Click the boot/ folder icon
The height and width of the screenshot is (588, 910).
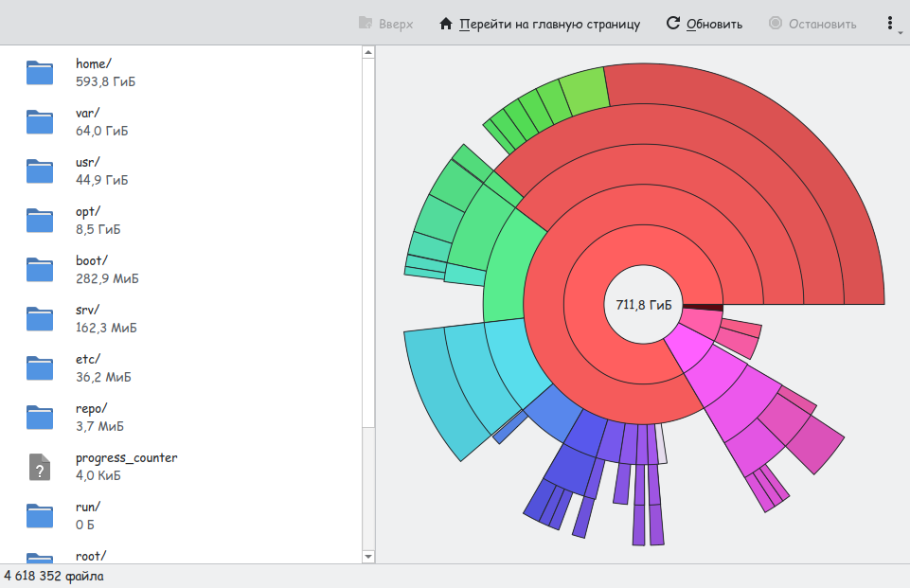point(40,270)
